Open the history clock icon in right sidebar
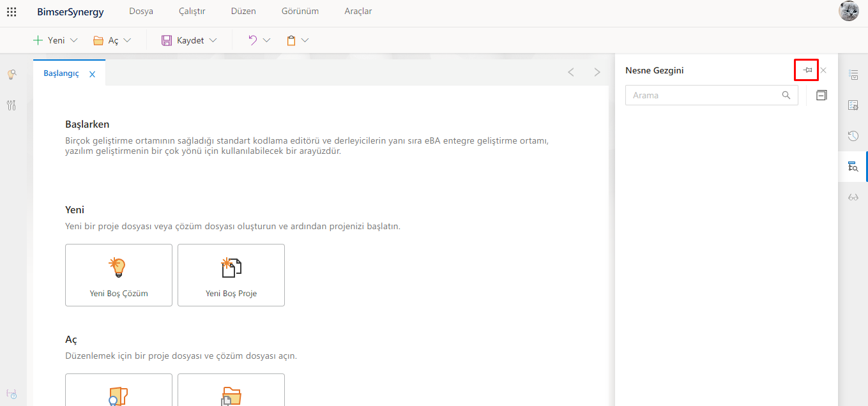868x406 pixels. [x=853, y=135]
